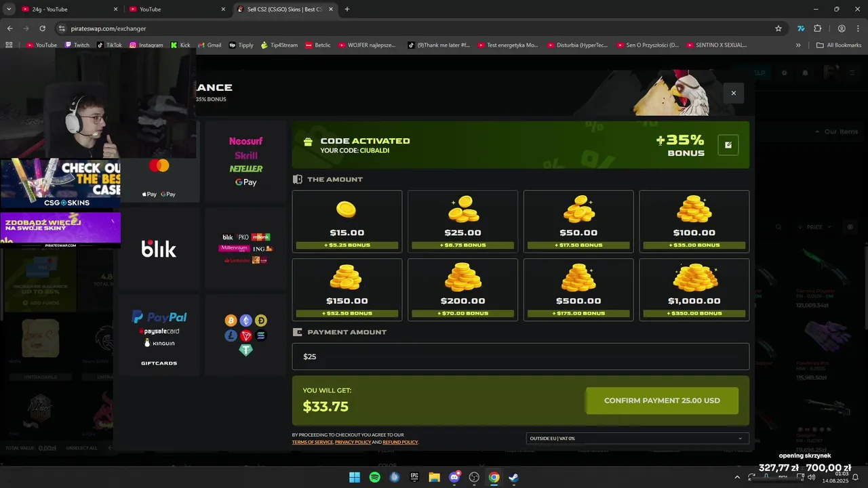Click the payment amount input field

pos(520,357)
